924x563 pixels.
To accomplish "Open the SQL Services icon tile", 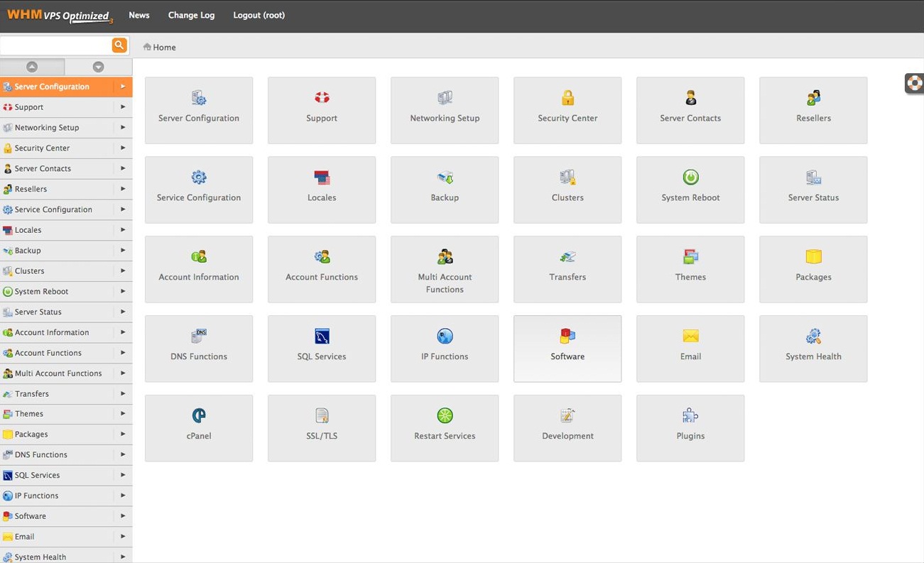I will [x=321, y=348].
